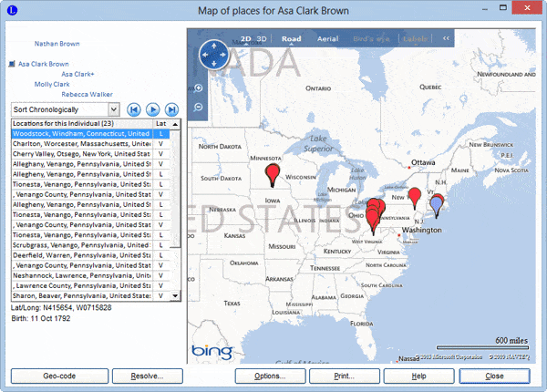Select the Lawrence County, Pennsylvania row
The width and height of the screenshot is (547, 392).
click(90, 285)
